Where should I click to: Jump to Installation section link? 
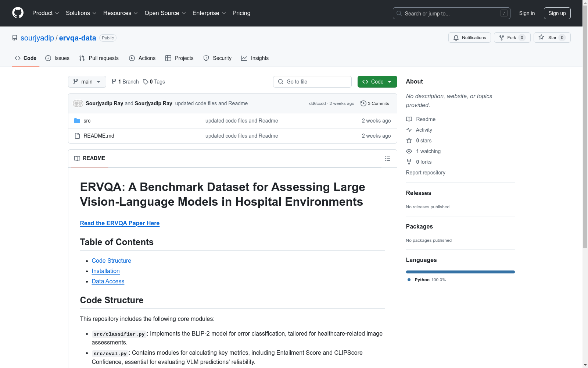106,271
